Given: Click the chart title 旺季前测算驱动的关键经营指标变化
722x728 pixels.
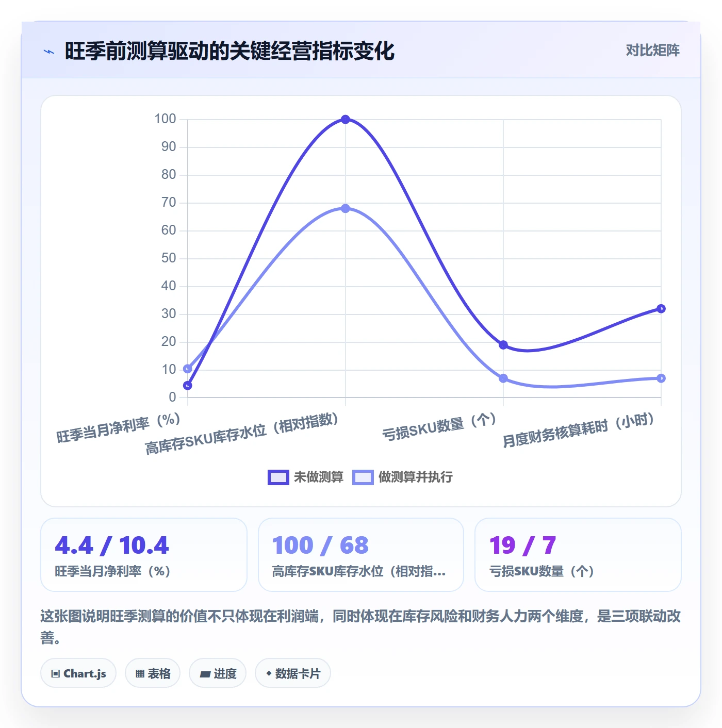Looking at the screenshot, I should (x=229, y=51).
